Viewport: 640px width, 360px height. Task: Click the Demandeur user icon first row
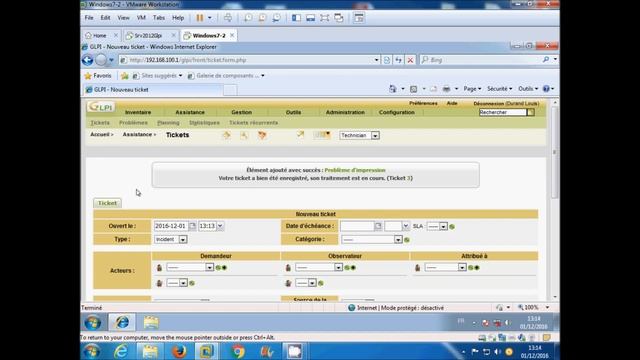[x=160, y=268]
